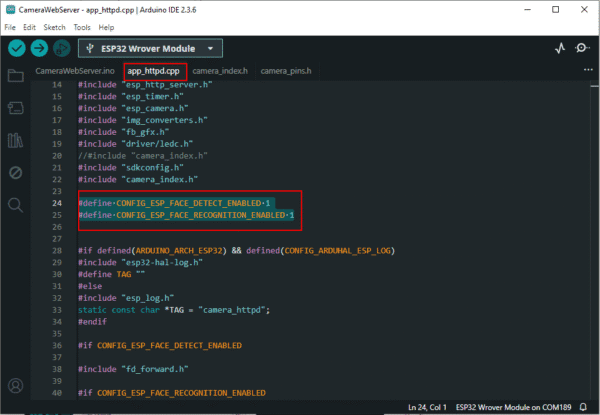Viewport: 600px width, 415px height.
Task: Open the Search panel in sidebar
Action: pyautogui.click(x=15, y=205)
